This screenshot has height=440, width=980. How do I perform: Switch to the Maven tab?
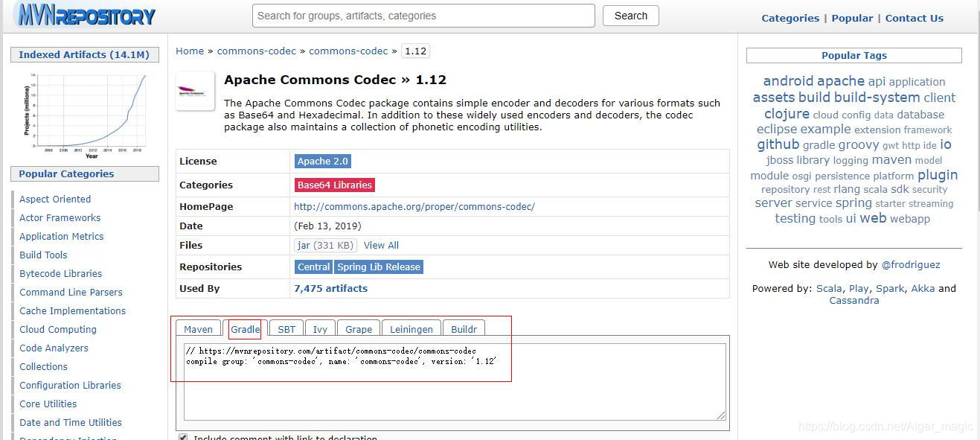coord(198,329)
